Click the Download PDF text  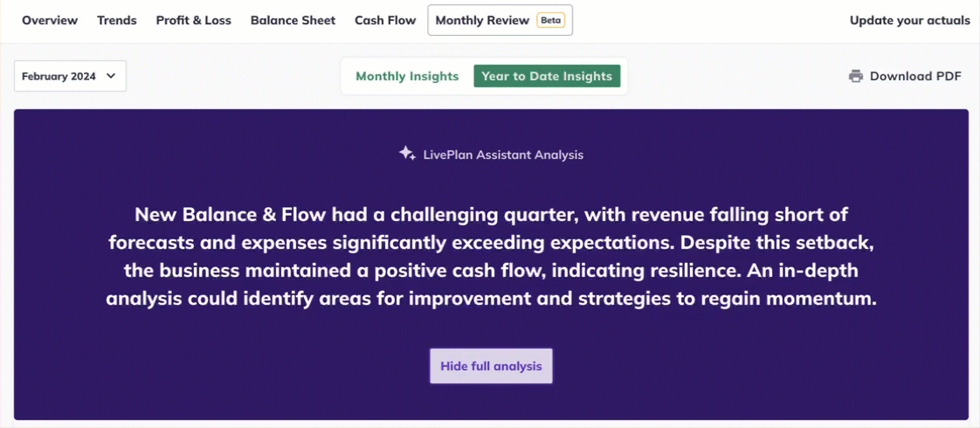click(x=915, y=76)
